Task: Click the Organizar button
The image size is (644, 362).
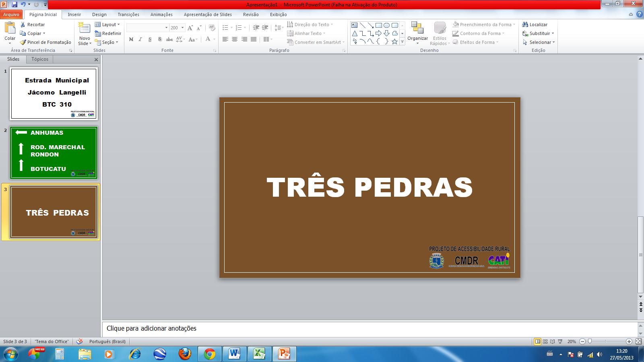Action: click(417, 33)
